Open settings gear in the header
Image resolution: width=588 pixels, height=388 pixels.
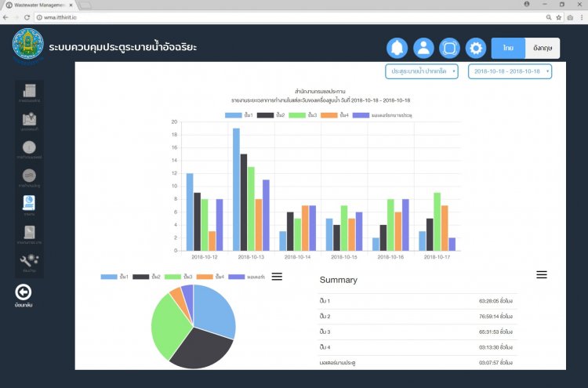click(x=476, y=48)
